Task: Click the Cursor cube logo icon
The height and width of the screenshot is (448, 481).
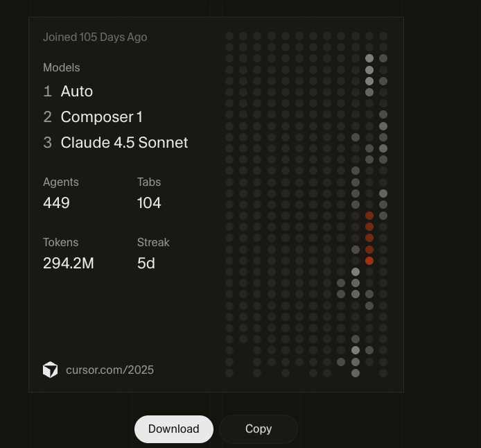Action: (x=51, y=370)
